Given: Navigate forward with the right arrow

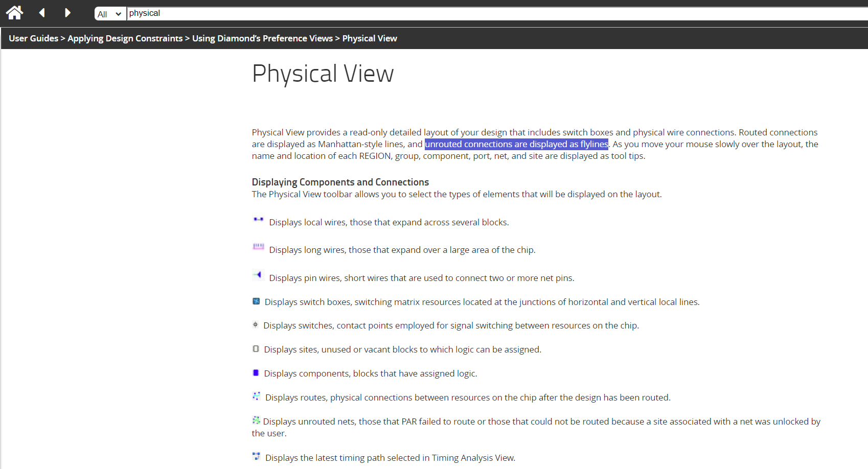Looking at the screenshot, I should pyautogui.click(x=67, y=12).
